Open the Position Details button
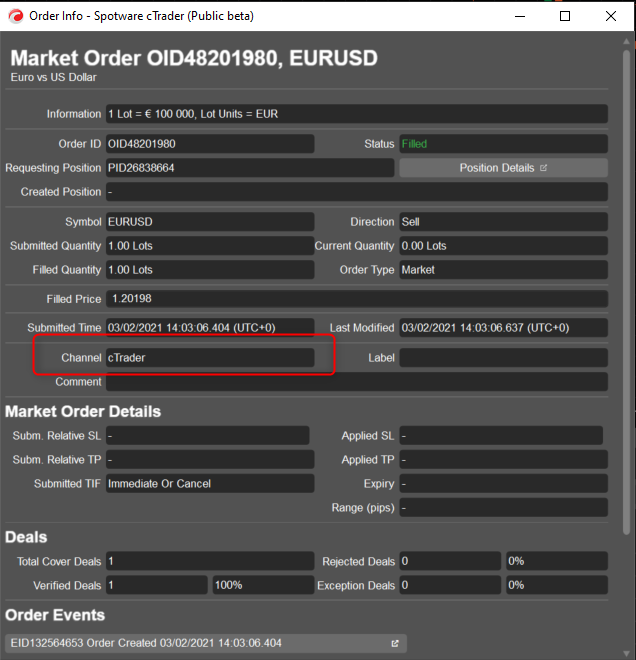Viewport: 636px width, 660px height. point(503,168)
